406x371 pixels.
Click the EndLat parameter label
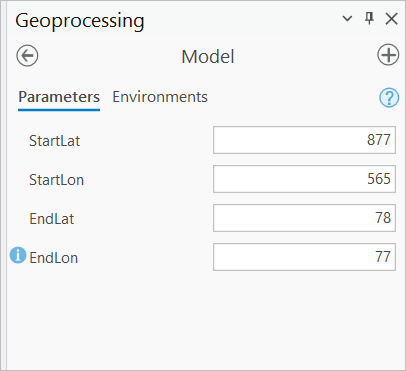coord(52,219)
